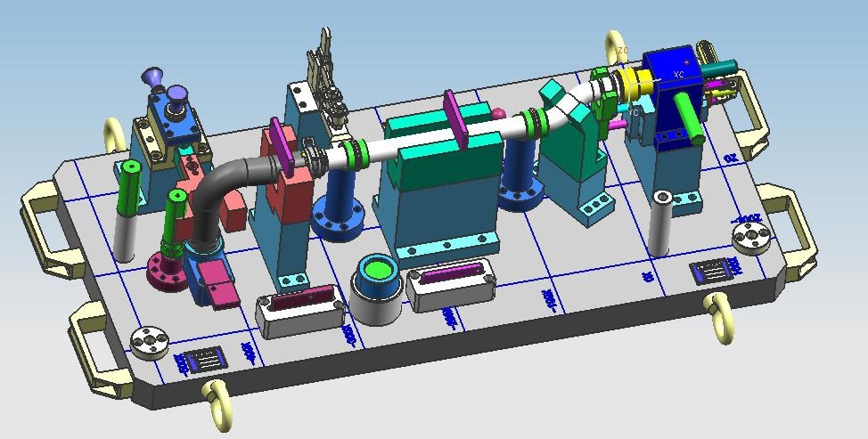
Task: Pick the front-right lifting eye bolt
Action: point(720,319)
